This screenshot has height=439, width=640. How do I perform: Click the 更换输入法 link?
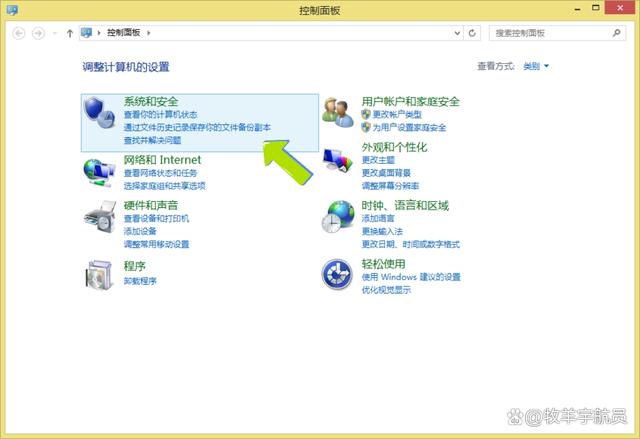(382, 231)
